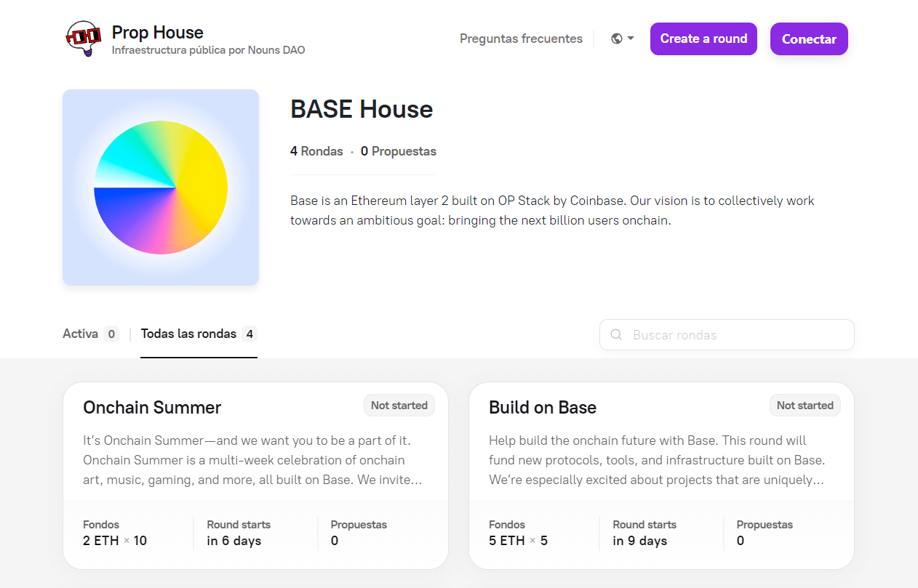This screenshot has height=588, width=918.
Task: Click the Base description paragraph
Action: (x=552, y=210)
